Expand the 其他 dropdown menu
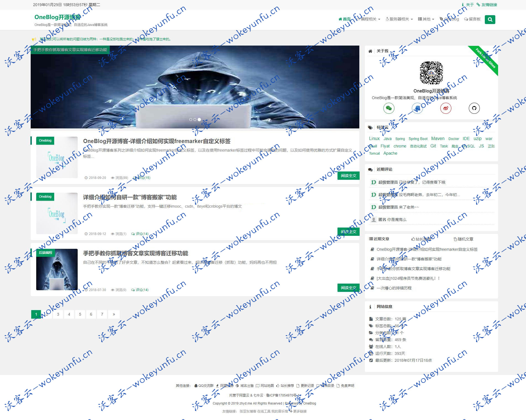The height and width of the screenshot is (420, 526). (426, 19)
